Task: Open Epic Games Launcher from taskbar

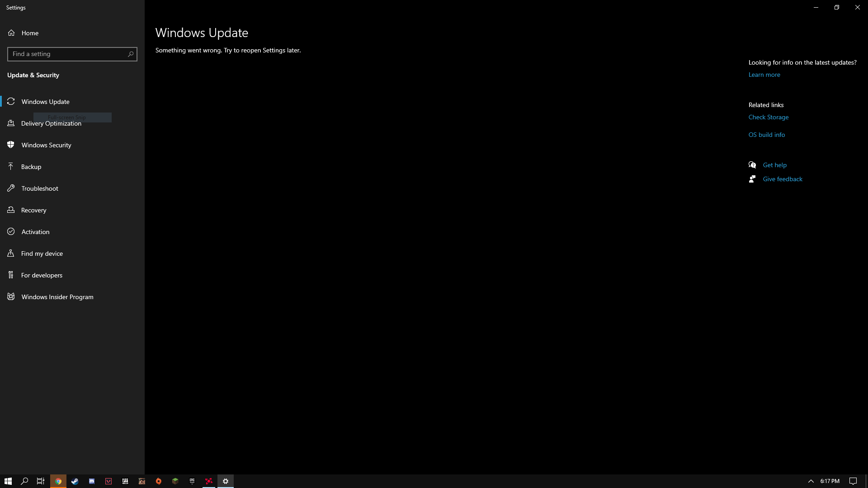Action: [x=192, y=481]
